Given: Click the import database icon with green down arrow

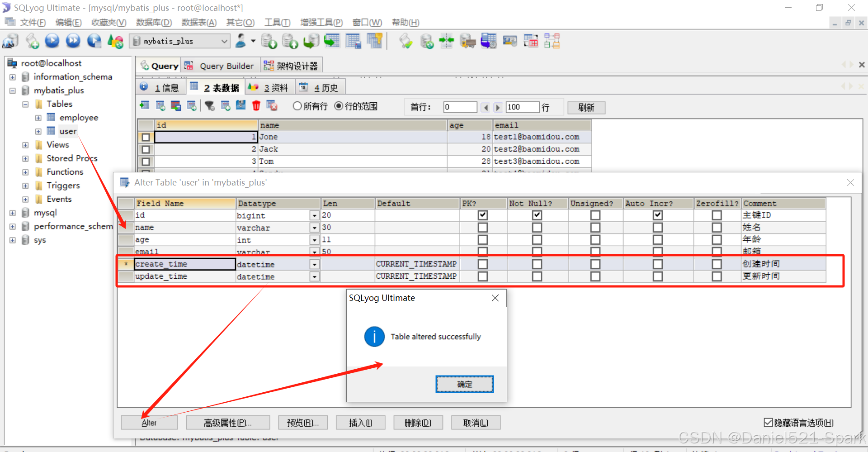Looking at the screenshot, I should (x=269, y=41).
